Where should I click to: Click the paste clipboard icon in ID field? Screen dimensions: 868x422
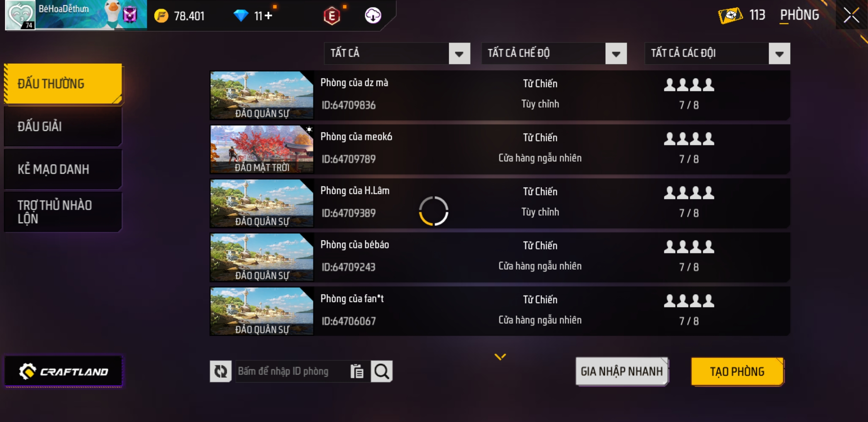coord(357,371)
